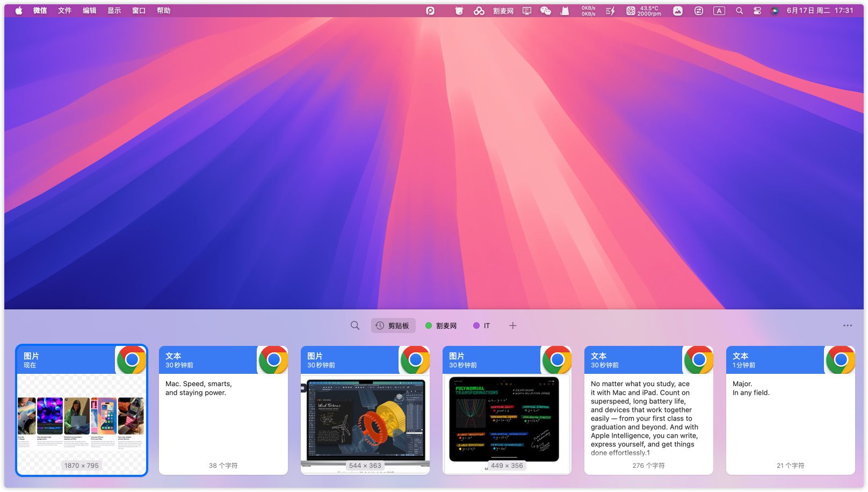Open the three-dots more options menu
Viewport: 868px width, 492px height.
[x=848, y=325]
